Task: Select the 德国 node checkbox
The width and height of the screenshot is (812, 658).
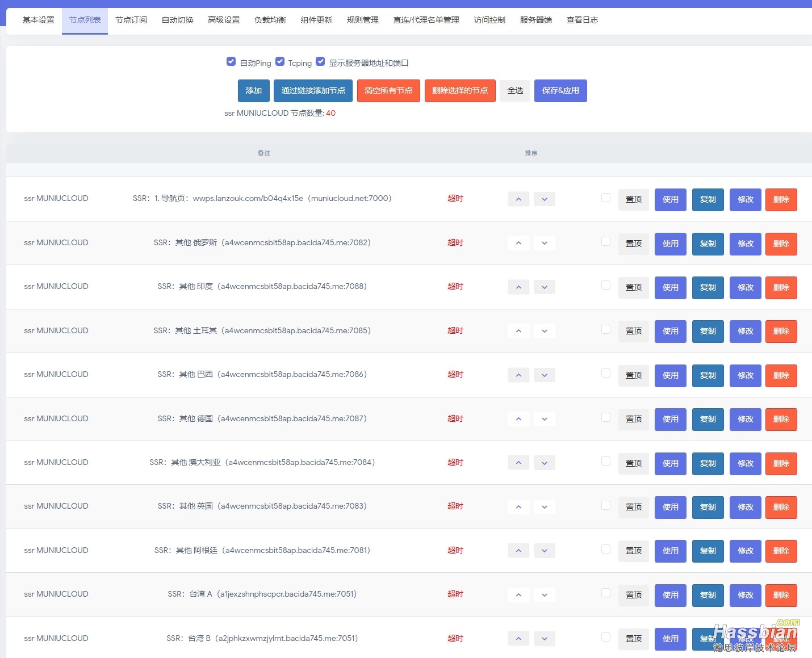Action: pyautogui.click(x=606, y=417)
